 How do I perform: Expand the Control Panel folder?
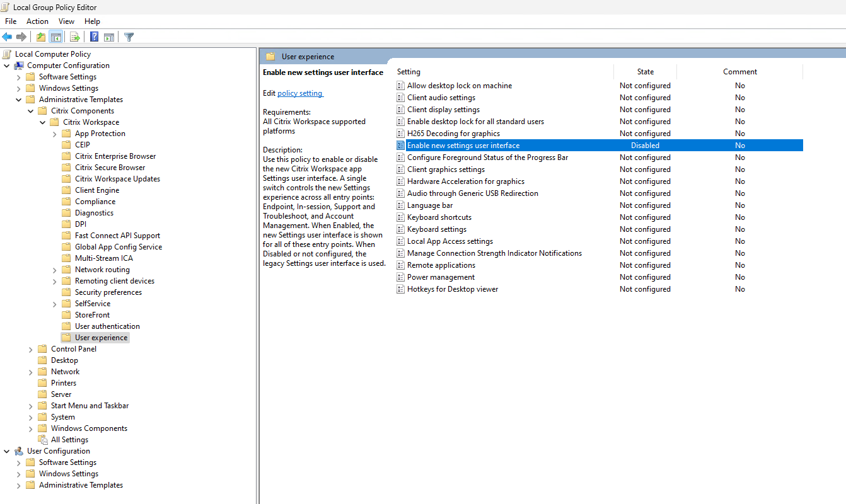31,349
